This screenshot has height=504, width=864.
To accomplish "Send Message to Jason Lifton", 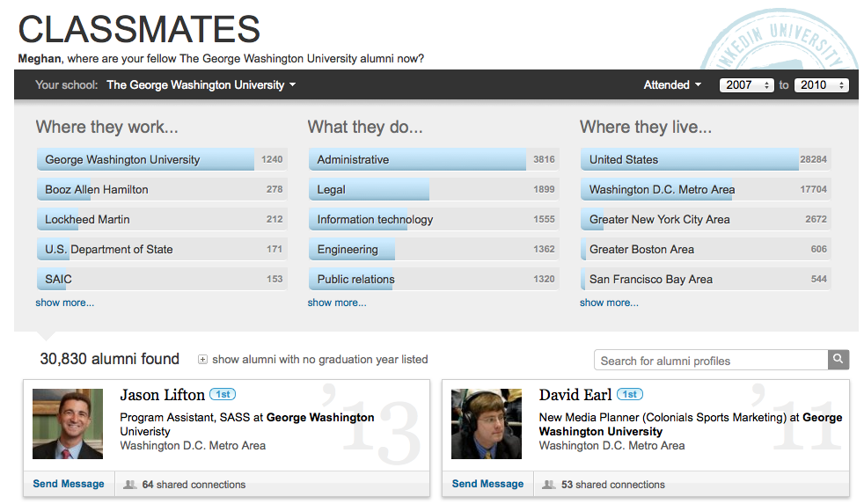I will [69, 484].
